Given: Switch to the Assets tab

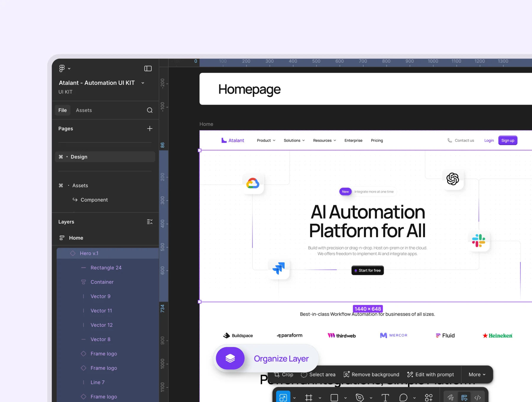Looking at the screenshot, I should pos(84,110).
